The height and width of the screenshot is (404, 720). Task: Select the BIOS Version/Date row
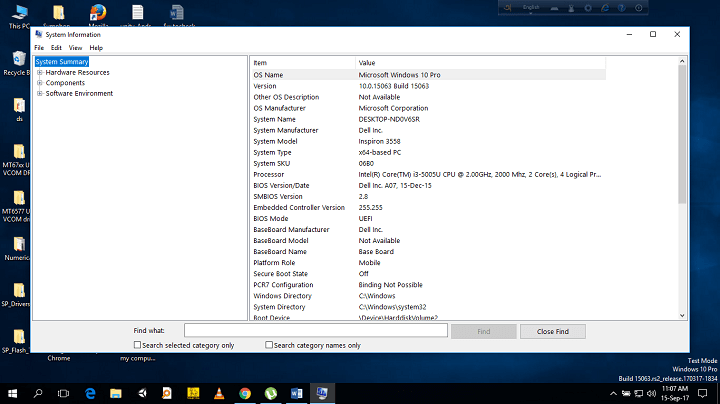pyautogui.click(x=428, y=185)
